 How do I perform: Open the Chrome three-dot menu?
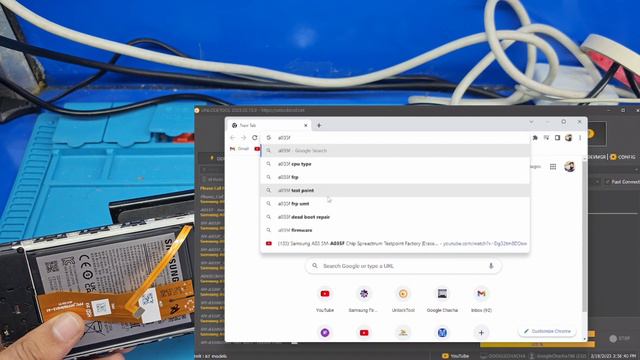pos(580,138)
